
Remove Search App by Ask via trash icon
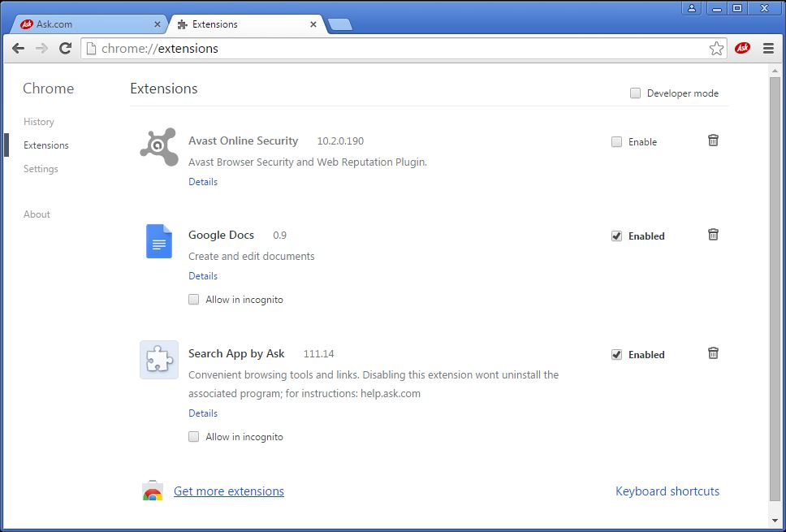713,353
